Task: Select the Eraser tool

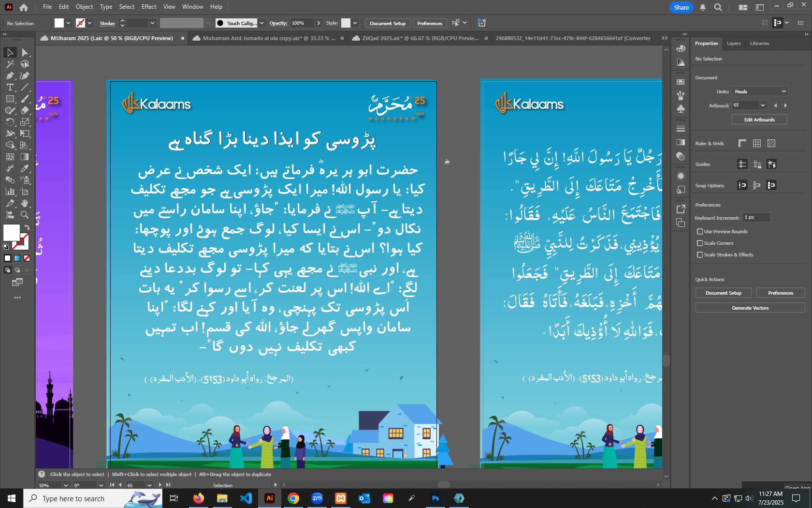Action: pos(25,110)
